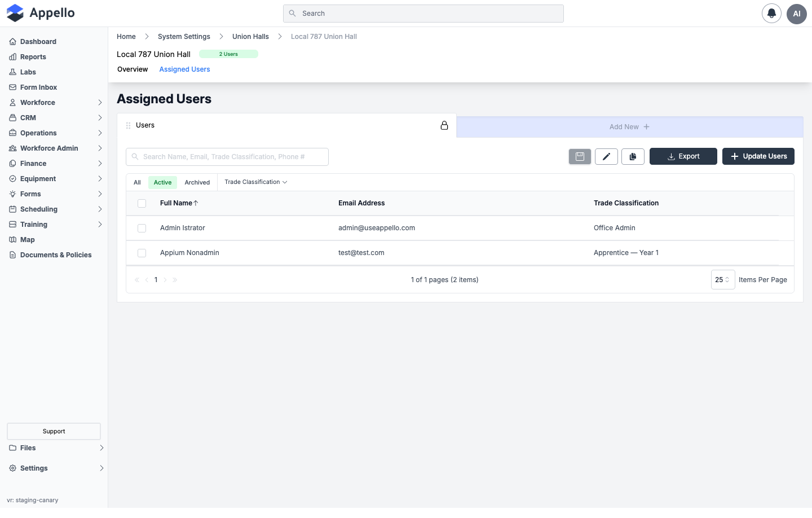Image resolution: width=812 pixels, height=518 pixels.
Task: Switch to the Overview tab
Action: 133,69
